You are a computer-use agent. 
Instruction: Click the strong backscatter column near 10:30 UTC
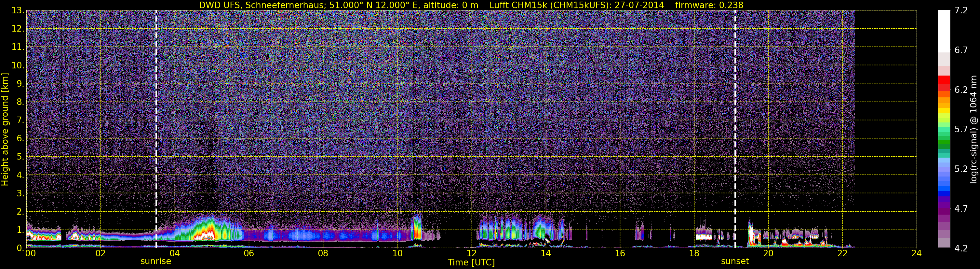point(417,228)
